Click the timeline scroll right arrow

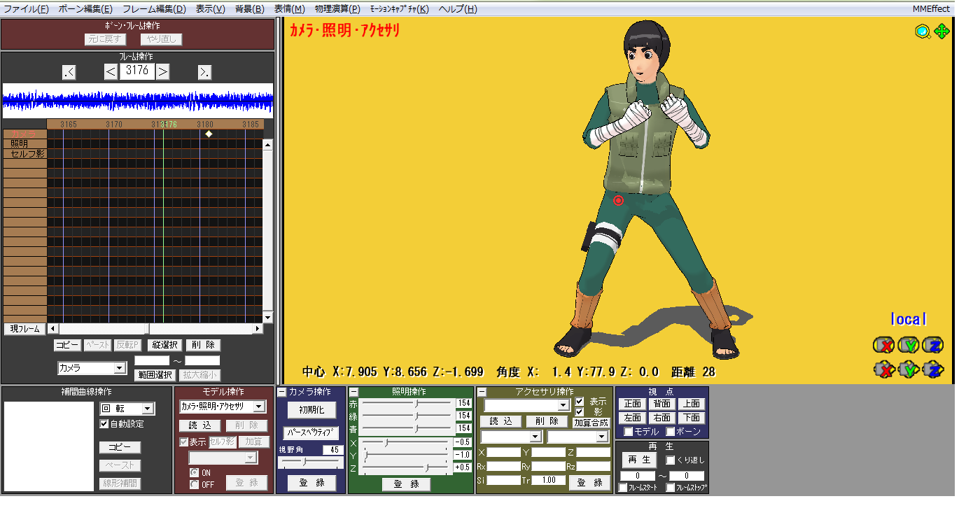[x=258, y=328]
